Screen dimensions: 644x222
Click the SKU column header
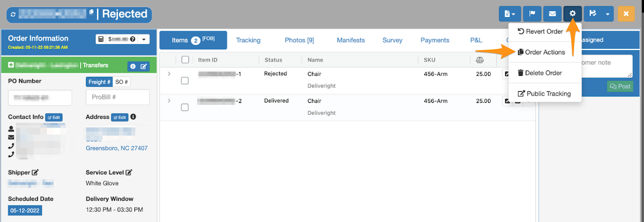click(429, 60)
